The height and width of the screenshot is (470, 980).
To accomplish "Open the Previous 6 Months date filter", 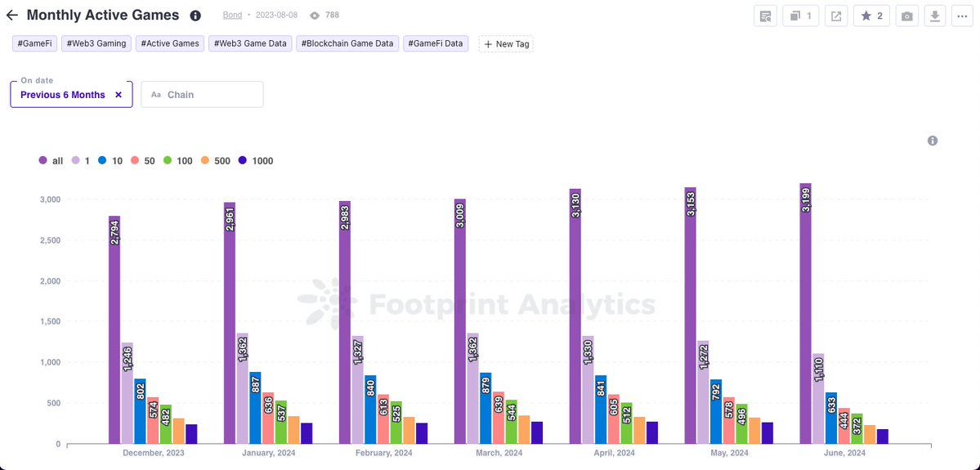I will [63, 95].
